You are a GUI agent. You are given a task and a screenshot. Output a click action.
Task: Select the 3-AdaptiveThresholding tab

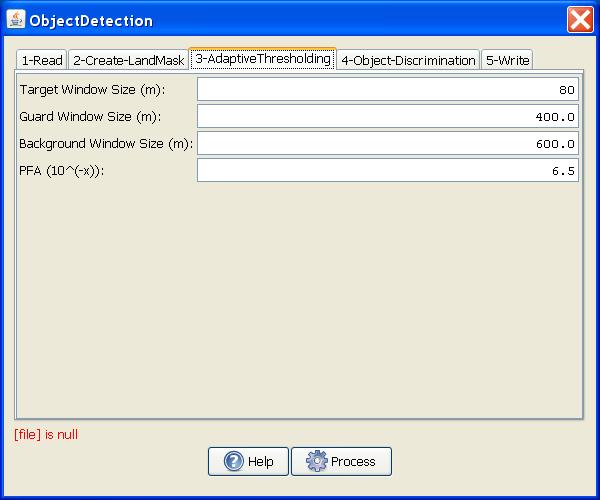pos(262,59)
